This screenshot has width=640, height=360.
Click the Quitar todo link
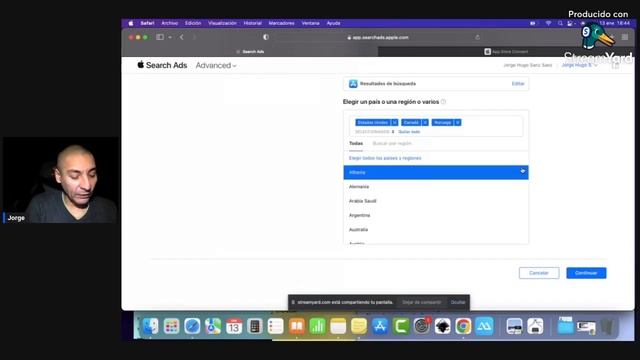click(409, 132)
